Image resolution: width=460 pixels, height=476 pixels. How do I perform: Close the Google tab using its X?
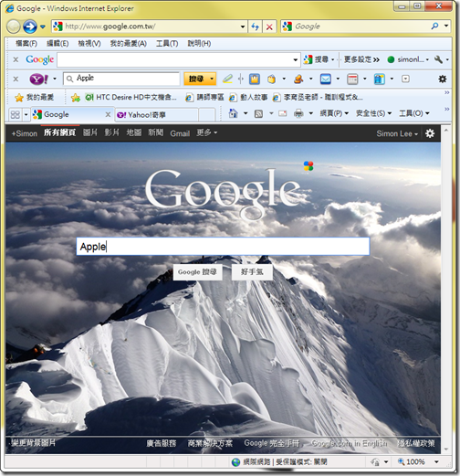(108, 114)
